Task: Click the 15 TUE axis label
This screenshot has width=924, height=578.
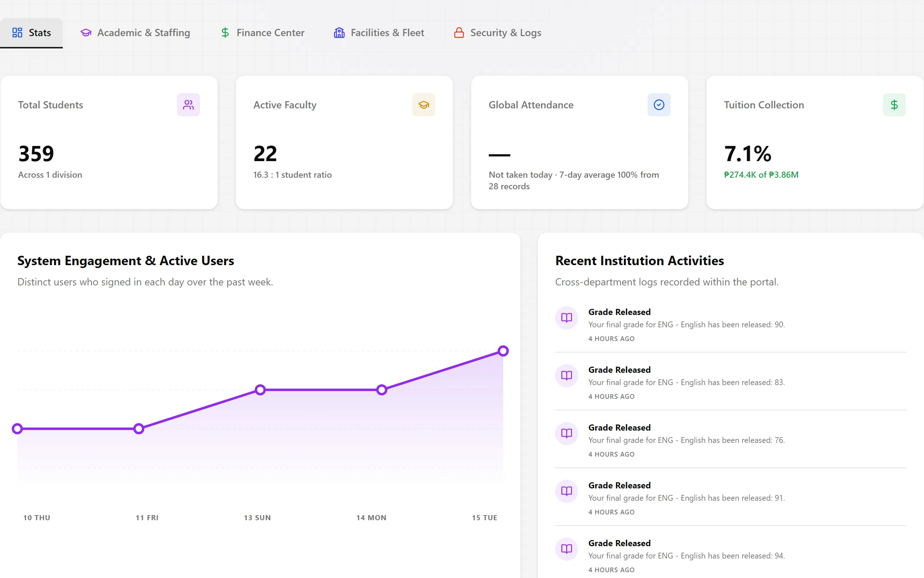Action: [x=484, y=518]
